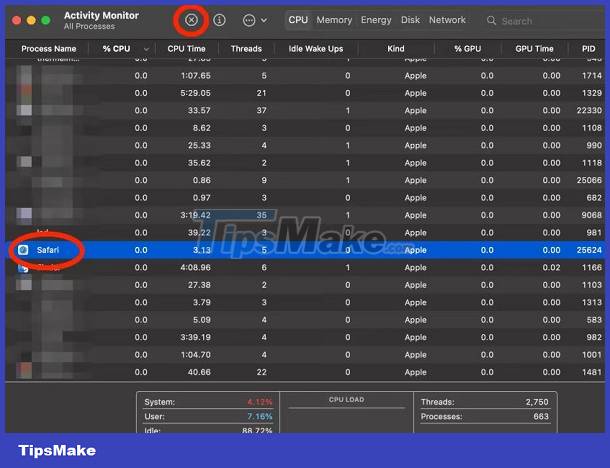610x468 pixels.
Task: Select the row with PID 25066
Action: coord(305,180)
